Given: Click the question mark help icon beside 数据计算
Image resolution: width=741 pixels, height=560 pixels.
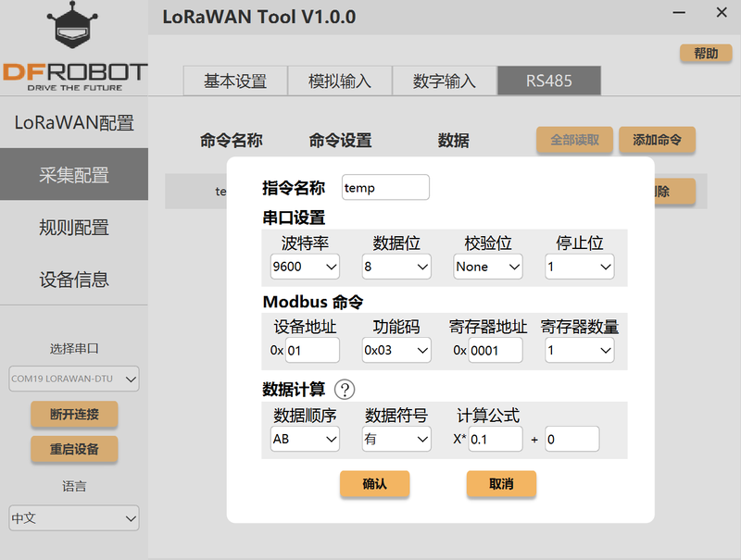Looking at the screenshot, I should coord(345,390).
